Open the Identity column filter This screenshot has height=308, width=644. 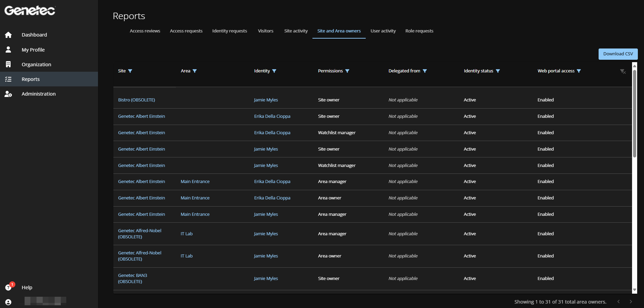pyautogui.click(x=274, y=71)
